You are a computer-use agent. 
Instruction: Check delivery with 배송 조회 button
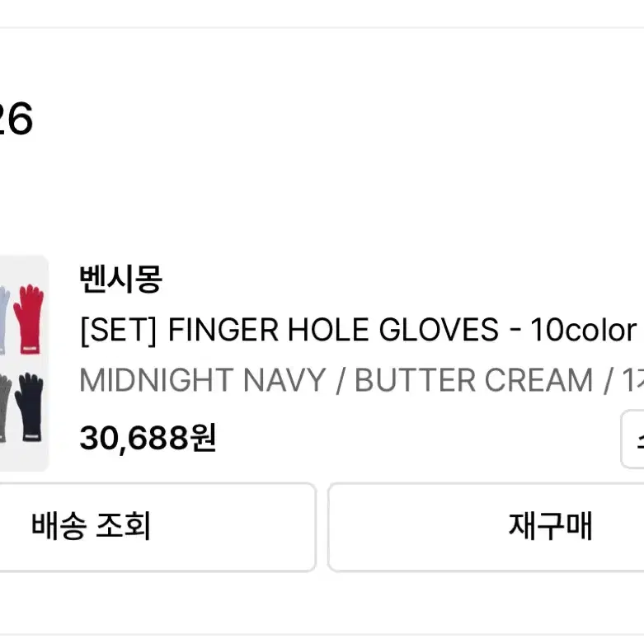[x=157, y=527]
